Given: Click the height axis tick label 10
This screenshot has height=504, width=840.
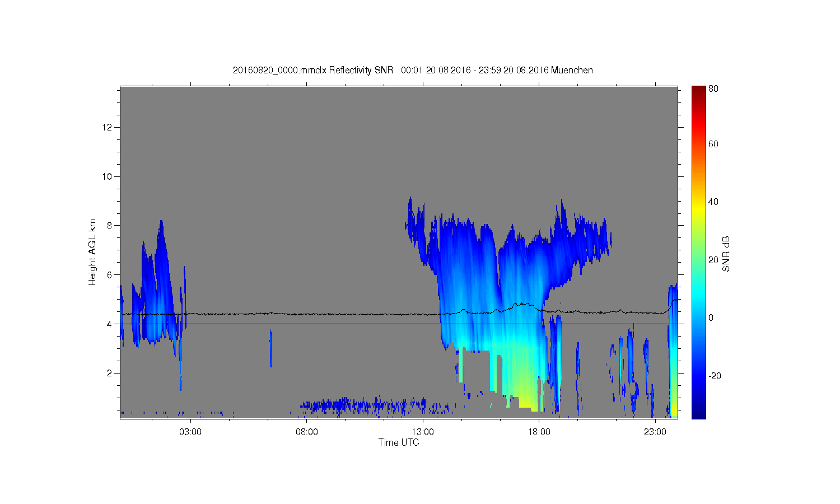Looking at the screenshot, I should coord(109,176).
